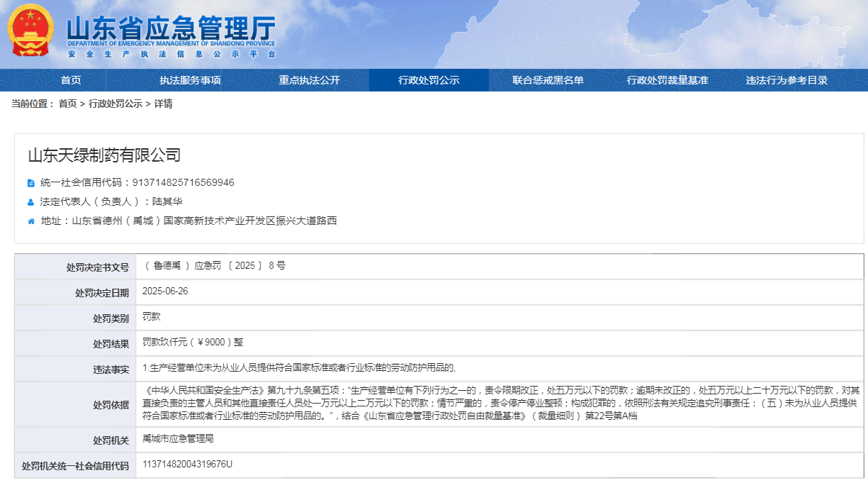The height and width of the screenshot is (483, 868).
Task: Click the legal representative person icon
Action: pos(31,202)
